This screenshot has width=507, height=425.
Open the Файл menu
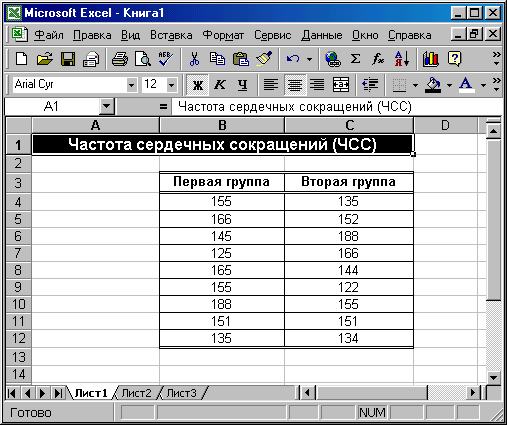(x=49, y=35)
